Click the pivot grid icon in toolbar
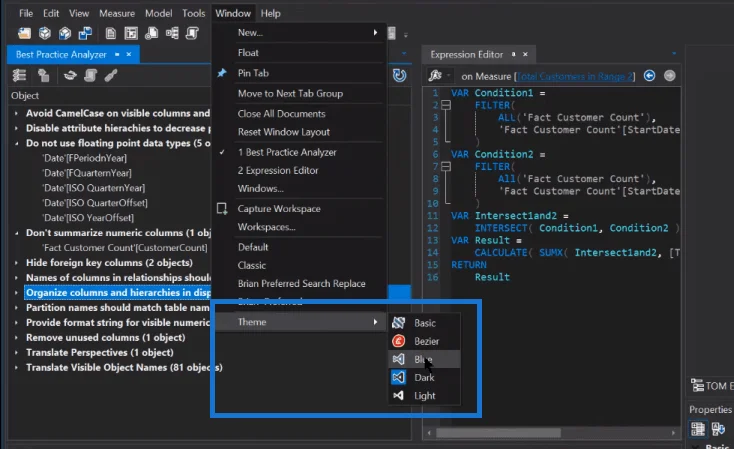This screenshot has height=449, width=734. pos(131,33)
